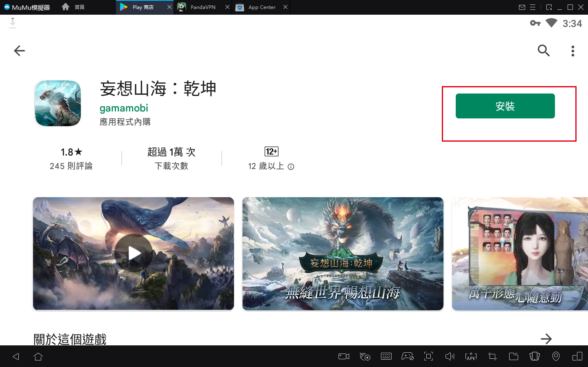Image resolution: width=588 pixels, height=367 pixels.
Task: Click the green 安裝 install button
Action: coord(505,106)
